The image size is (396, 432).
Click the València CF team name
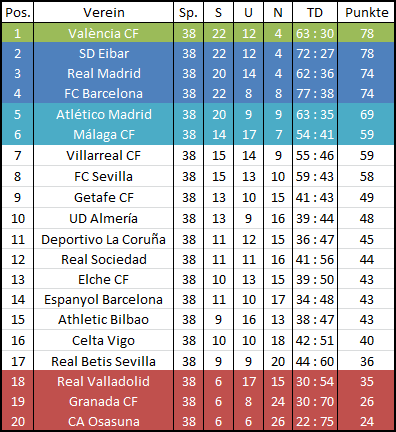(103, 33)
